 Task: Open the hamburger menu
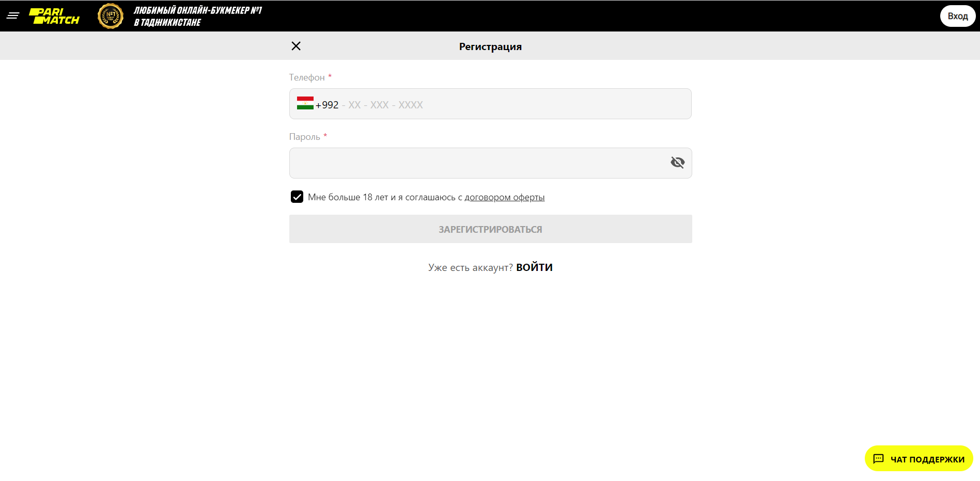[x=13, y=16]
